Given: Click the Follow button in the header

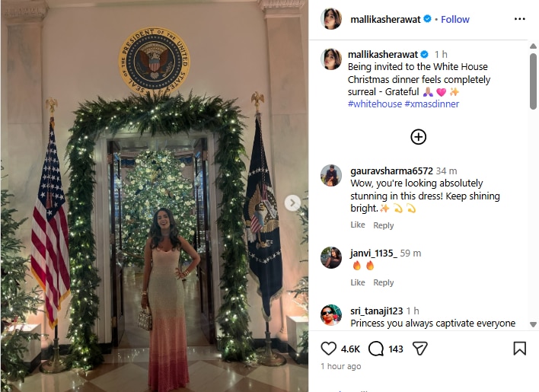Looking at the screenshot, I should coord(455,19).
